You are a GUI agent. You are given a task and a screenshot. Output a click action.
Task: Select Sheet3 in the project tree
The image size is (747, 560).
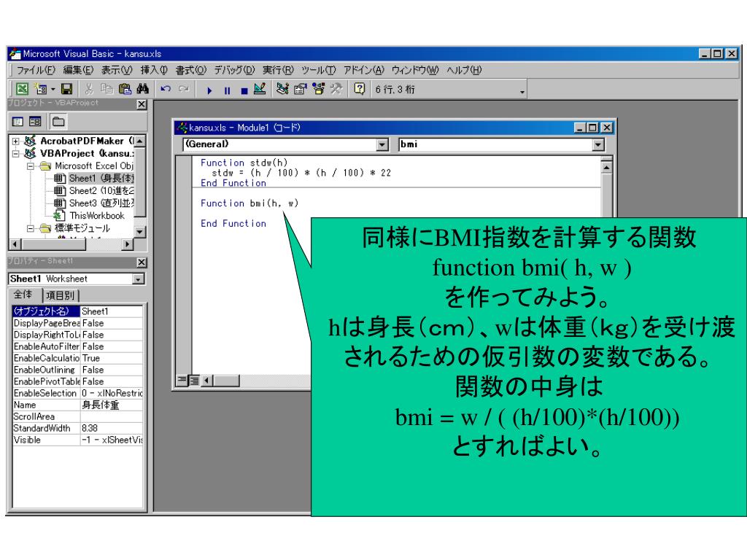94,203
